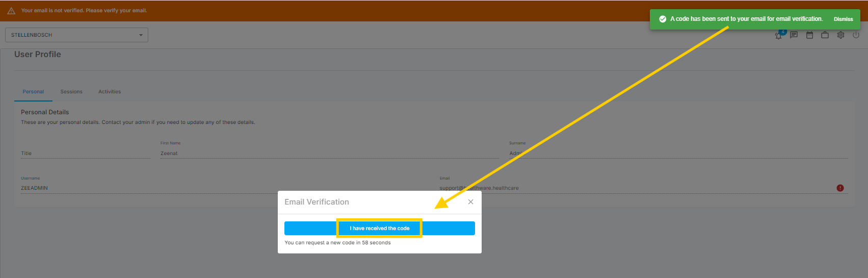Open the settings gear icon
The image size is (868, 278).
click(840, 35)
